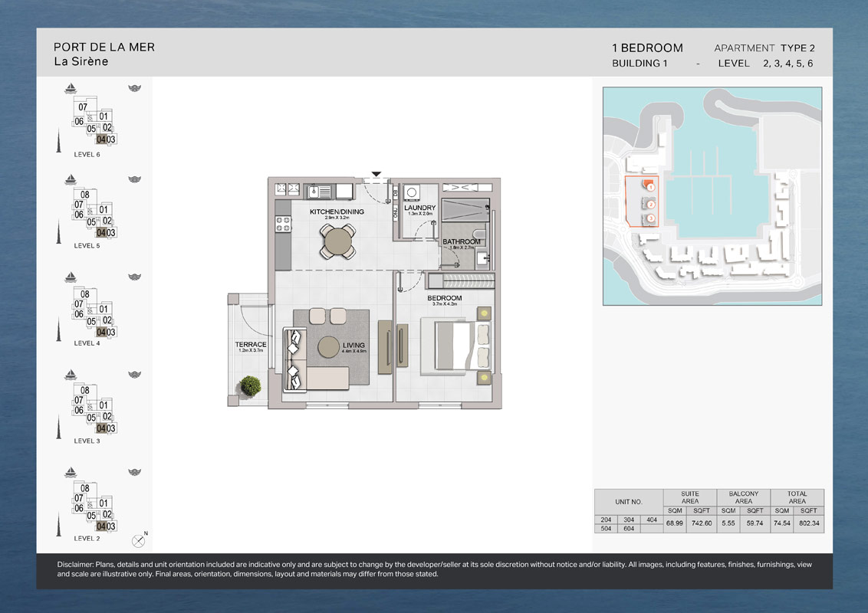Click the PORT DE LA MER title
The width and height of the screenshot is (868, 613).
click(x=104, y=47)
